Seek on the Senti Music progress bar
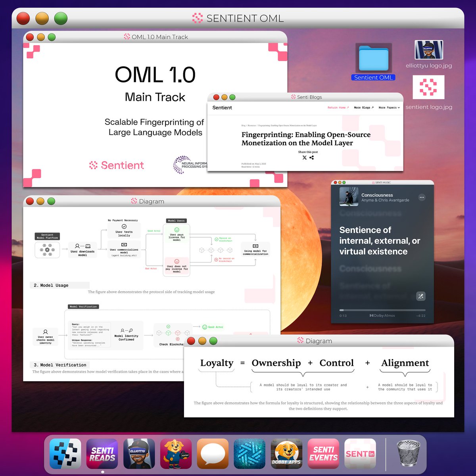The width and height of the screenshot is (476, 476). pyautogui.click(x=382, y=310)
